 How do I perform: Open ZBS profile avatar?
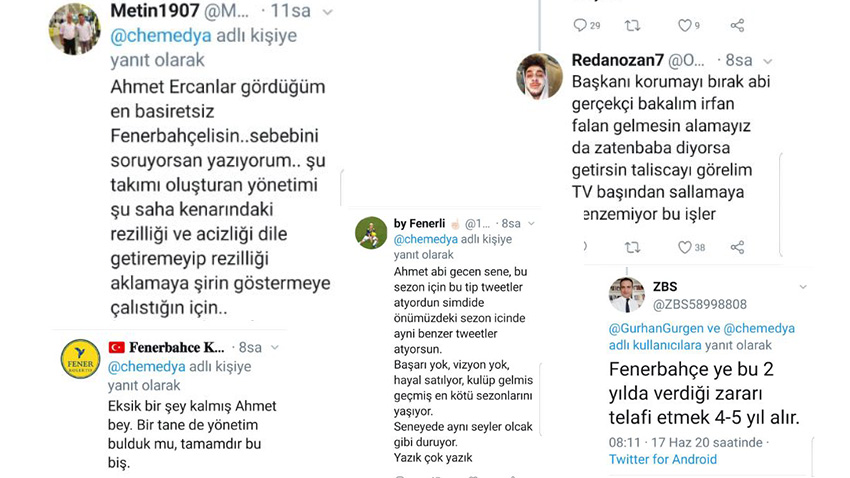pos(626,295)
